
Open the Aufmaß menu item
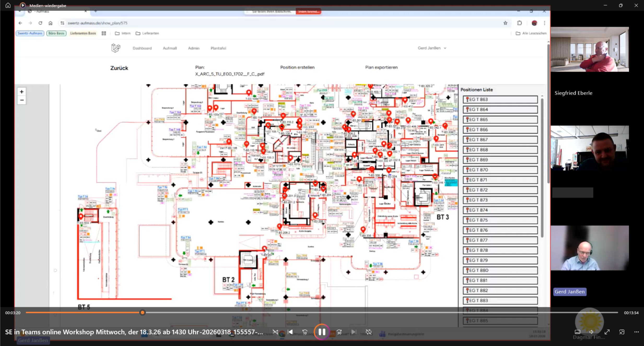point(170,48)
